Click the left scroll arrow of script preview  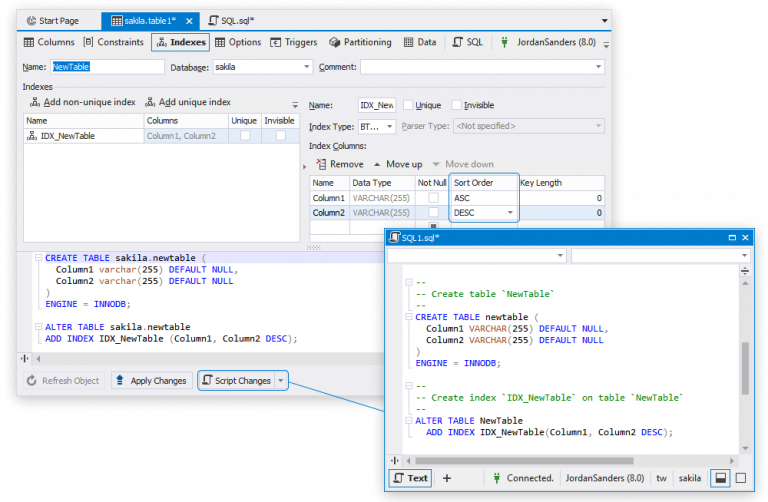coord(38,359)
